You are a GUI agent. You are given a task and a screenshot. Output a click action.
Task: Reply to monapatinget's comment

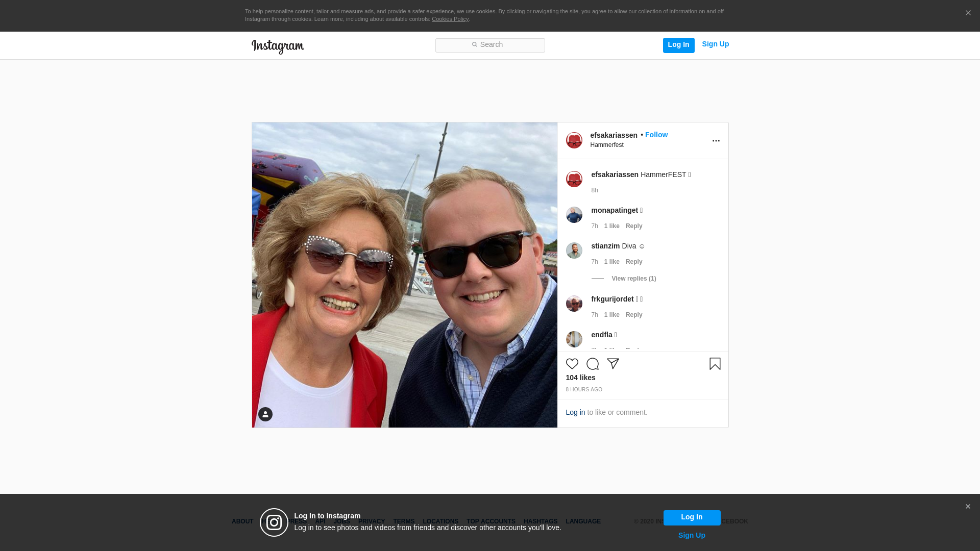633,226
